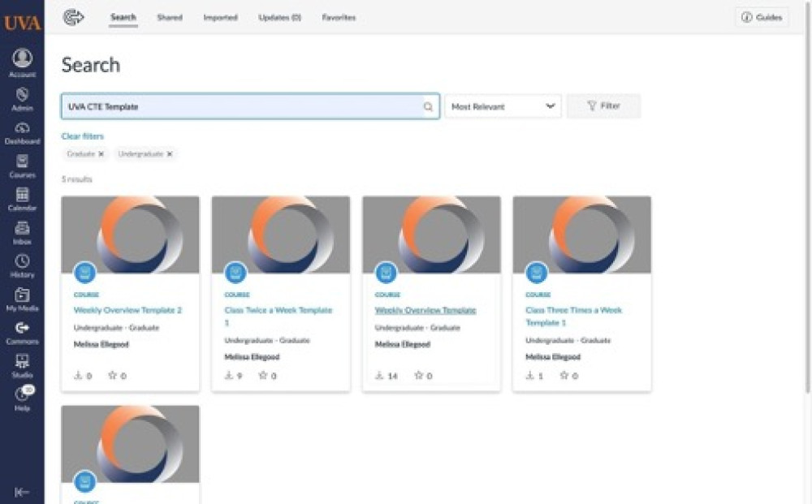Click the page vertical scrollbar

(808, 196)
